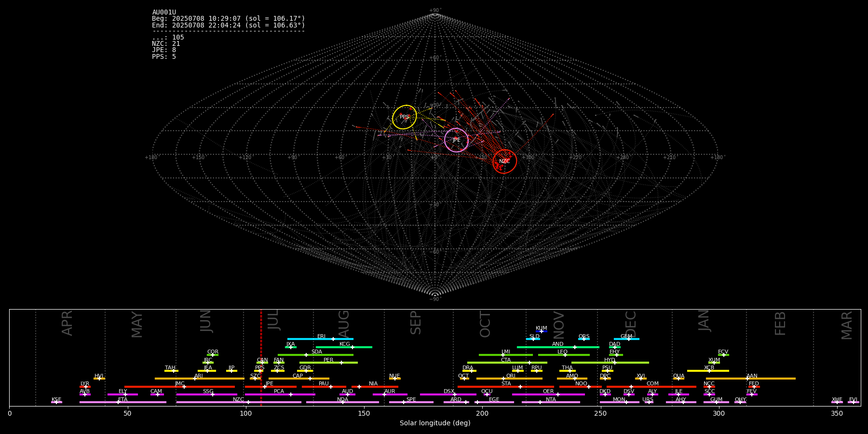Click the red JPE bar in the timeline
This screenshot has width=868, height=434.
(271, 387)
